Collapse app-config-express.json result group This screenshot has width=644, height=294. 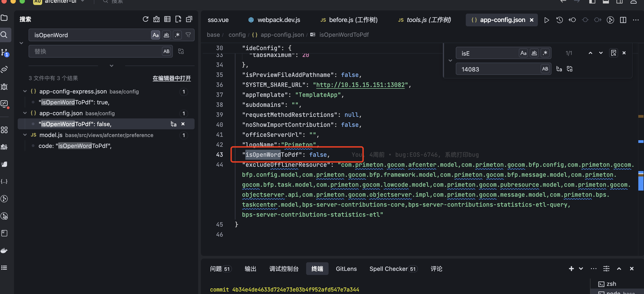(25, 91)
